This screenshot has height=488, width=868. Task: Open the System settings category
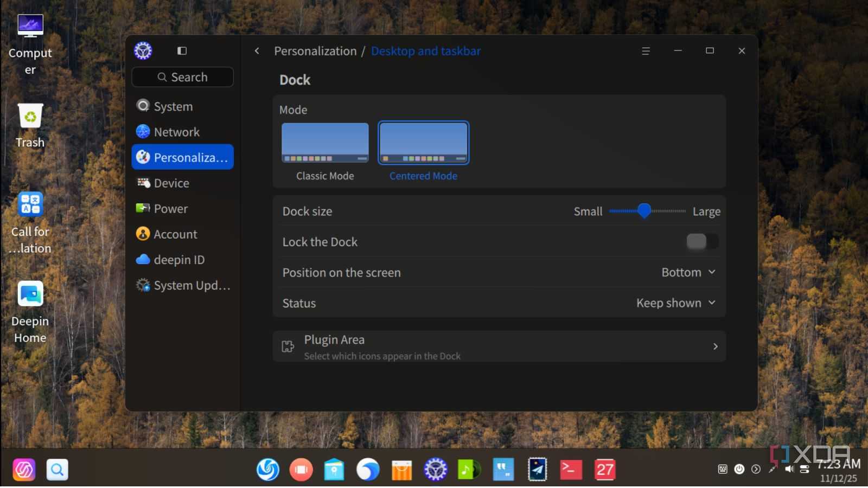click(x=182, y=106)
